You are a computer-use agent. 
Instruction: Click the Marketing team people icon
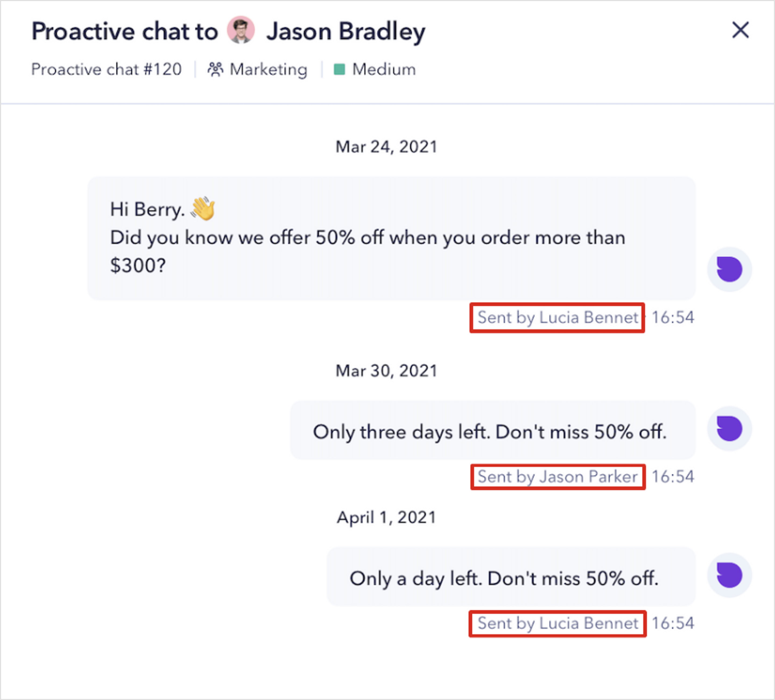[x=215, y=69]
